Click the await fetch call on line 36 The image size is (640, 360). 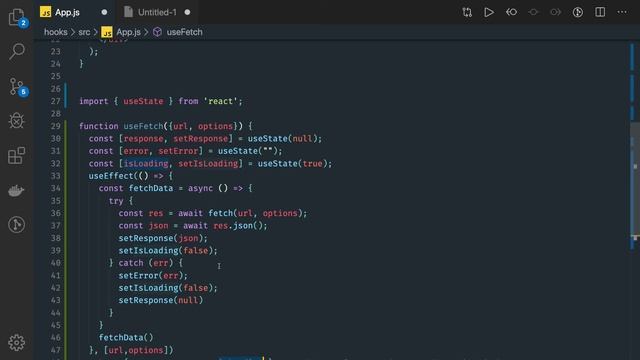click(x=242, y=213)
